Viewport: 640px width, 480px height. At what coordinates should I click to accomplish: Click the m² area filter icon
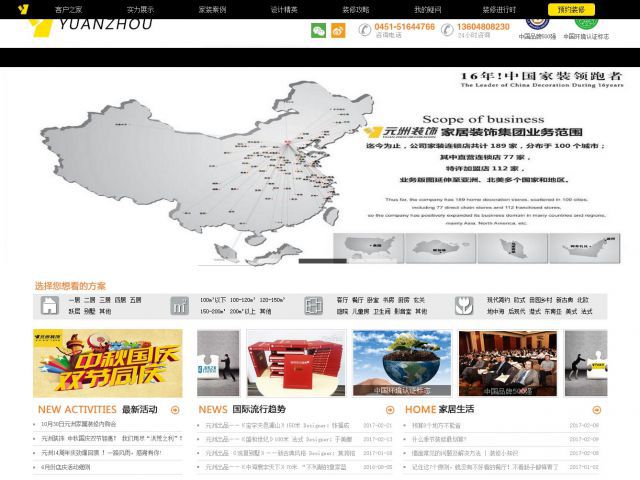pos(179,305)
